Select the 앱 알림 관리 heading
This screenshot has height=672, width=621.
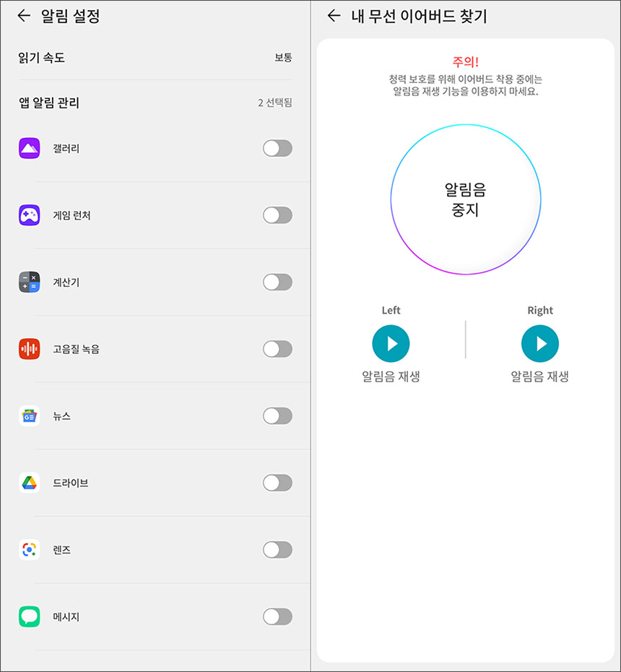49,103
